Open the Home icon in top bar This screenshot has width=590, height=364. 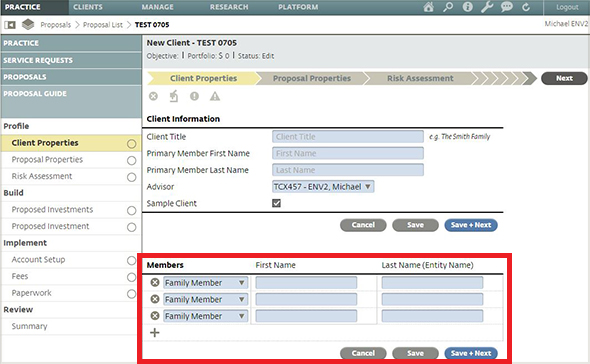pyautogui.click(x=428, y=7)
